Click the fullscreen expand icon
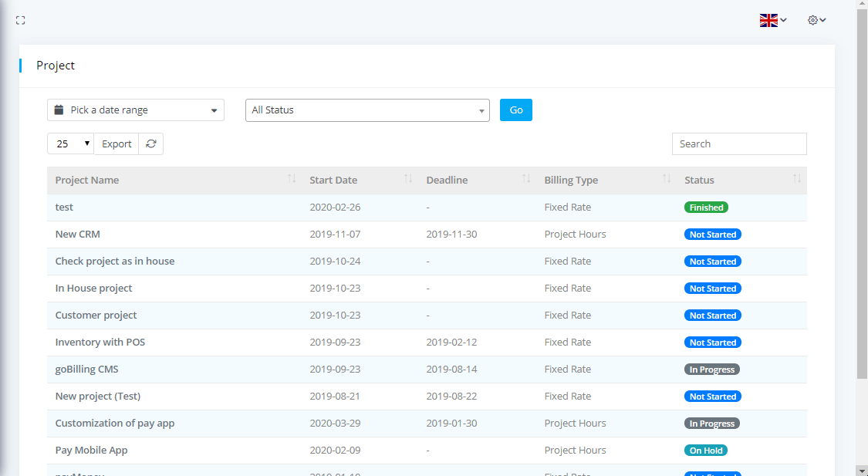This screenshot has height=476, width=868. tap(21, 21)
